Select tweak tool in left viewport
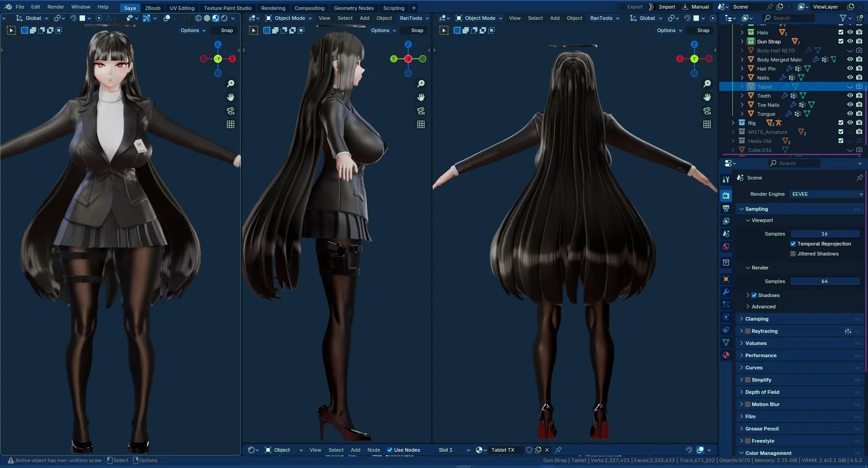This screenshot has width=868, height=468. pyautogui.click(x=11, y=30)
